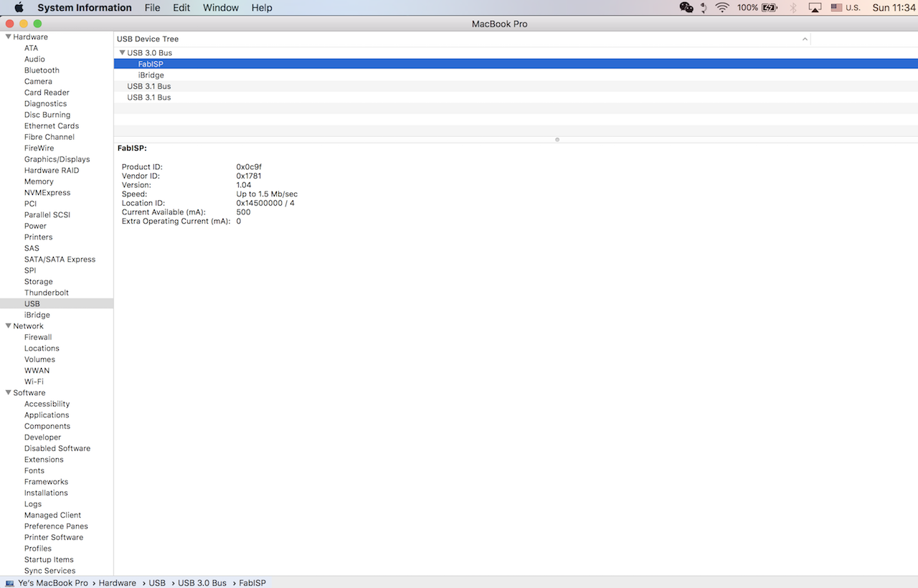This screenshot has width=918, height=588.
Task: Open the Apple menu icon
Action: point(19,8)
